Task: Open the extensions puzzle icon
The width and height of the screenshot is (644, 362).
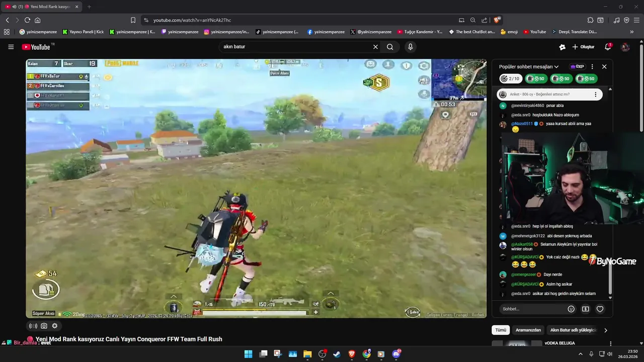Action: tap(590, 20)
